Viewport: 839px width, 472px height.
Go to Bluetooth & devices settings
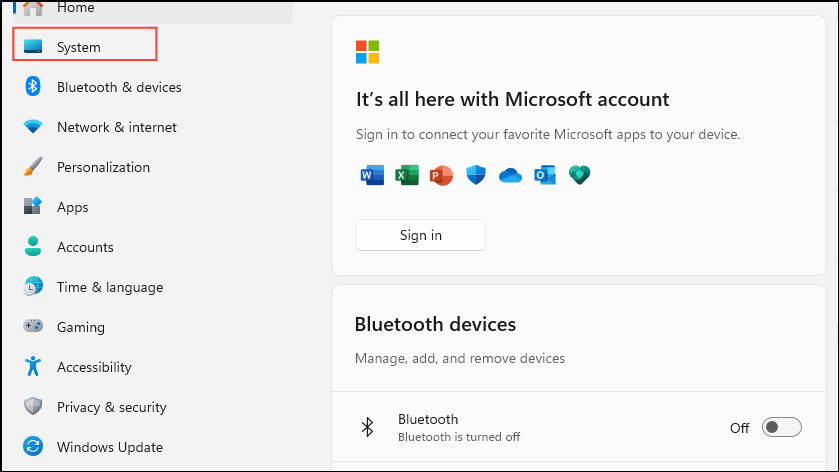[153, 87]
